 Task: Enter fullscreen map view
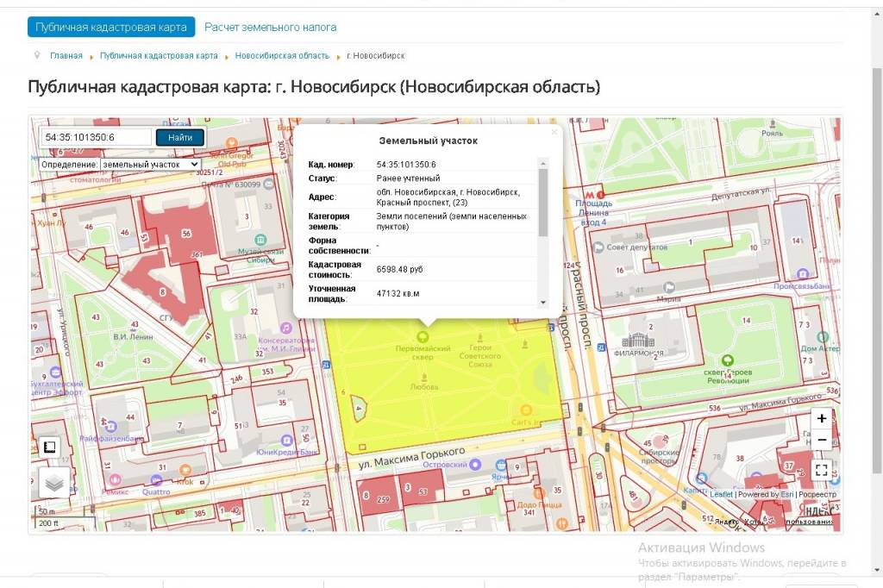822,470
